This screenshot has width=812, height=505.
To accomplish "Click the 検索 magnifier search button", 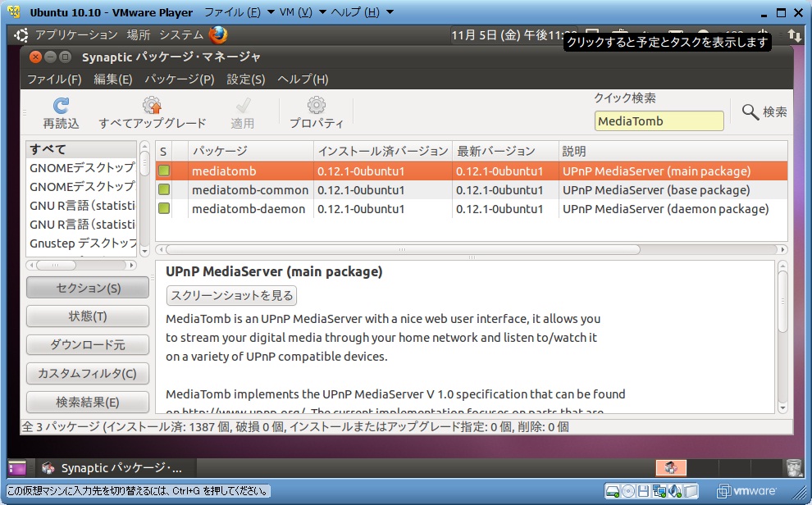I will [x=764, y=111].
